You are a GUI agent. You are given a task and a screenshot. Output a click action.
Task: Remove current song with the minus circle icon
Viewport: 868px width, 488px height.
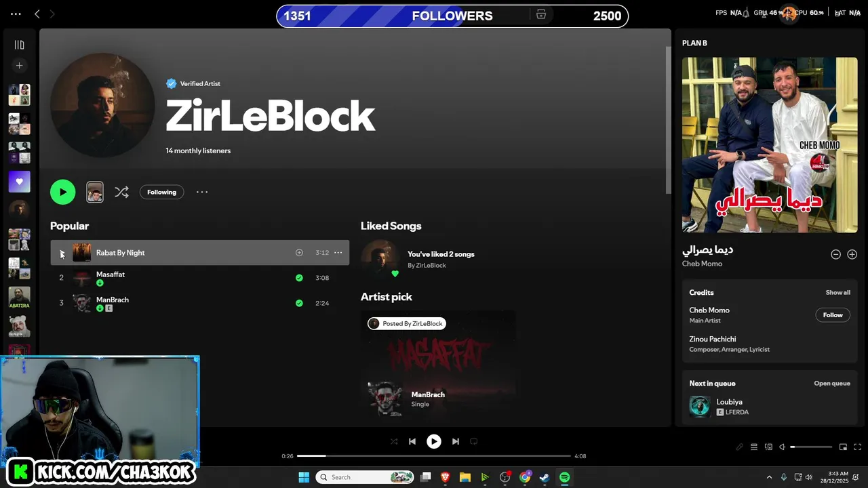(x=835, y=254)
